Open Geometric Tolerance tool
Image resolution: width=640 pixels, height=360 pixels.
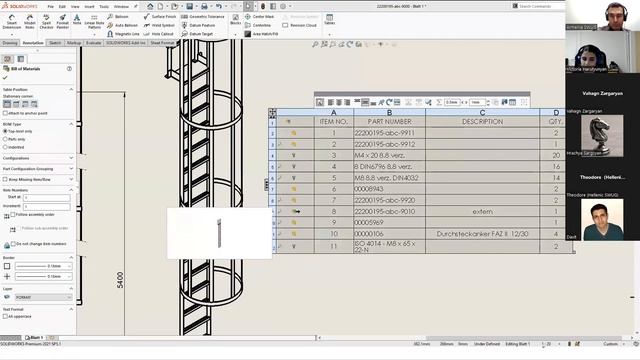tap(203, 17)
